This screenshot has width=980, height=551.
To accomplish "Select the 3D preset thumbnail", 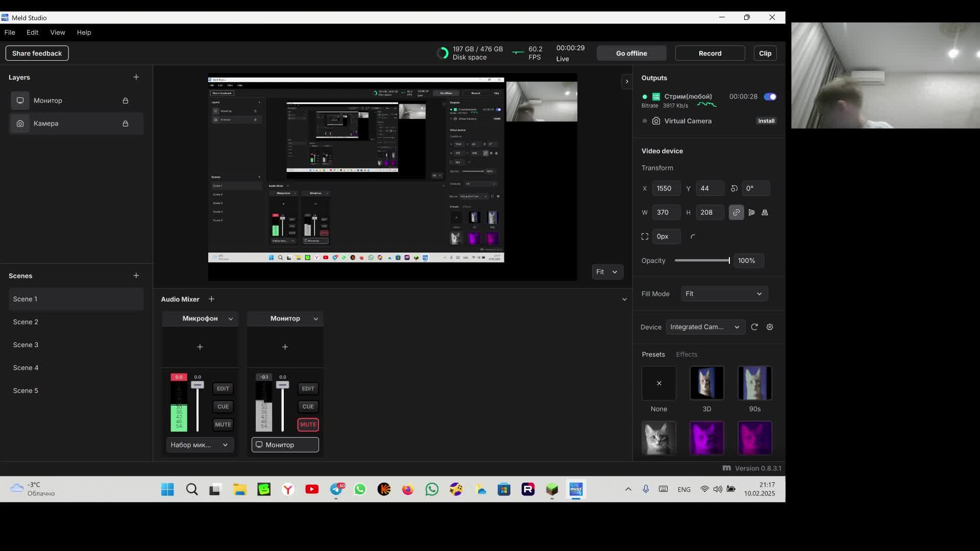I will [x=706, y=383].
